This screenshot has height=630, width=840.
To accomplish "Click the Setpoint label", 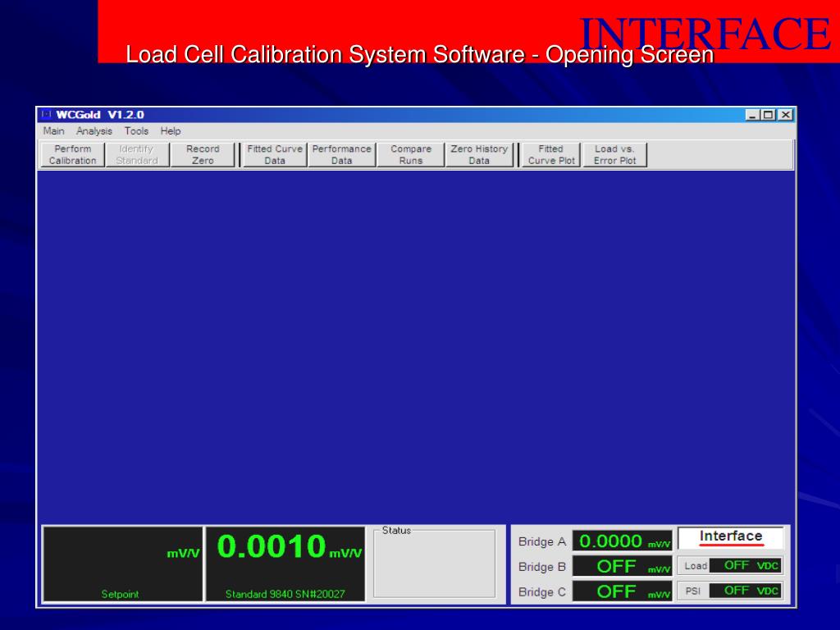I will click(120, 594).
